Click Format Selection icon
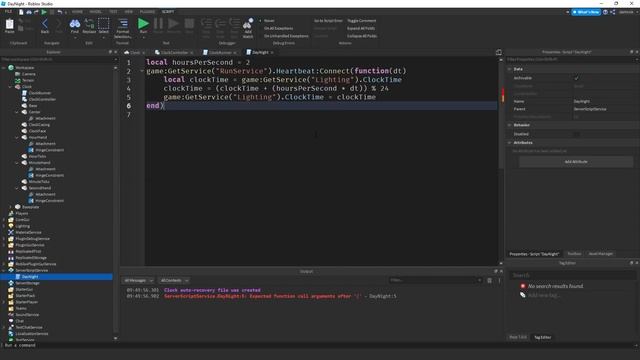 coord(122,23)
